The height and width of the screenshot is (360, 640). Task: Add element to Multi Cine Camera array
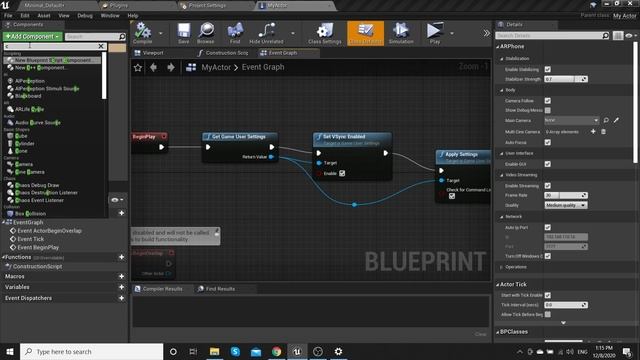click(593, 131)
